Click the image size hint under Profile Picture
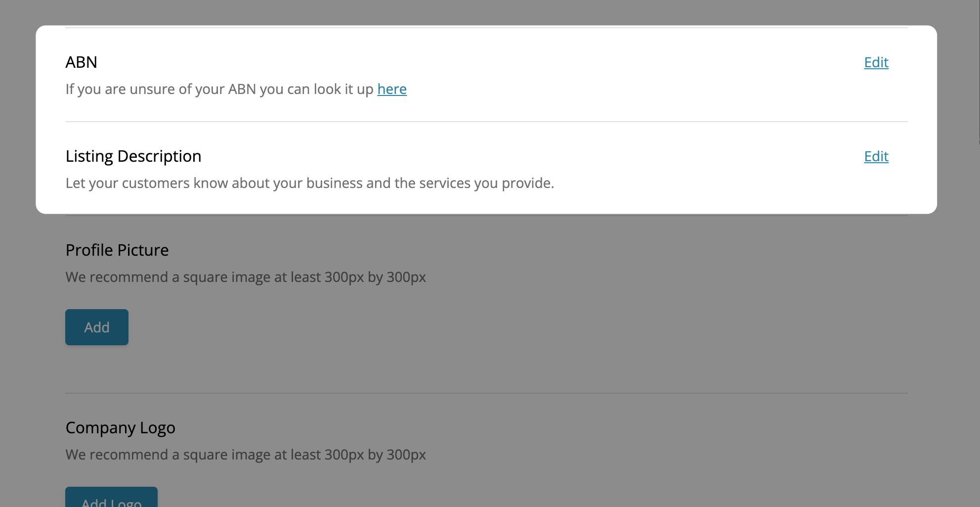This screenshot has height=507, width=980. pos(246,277)
